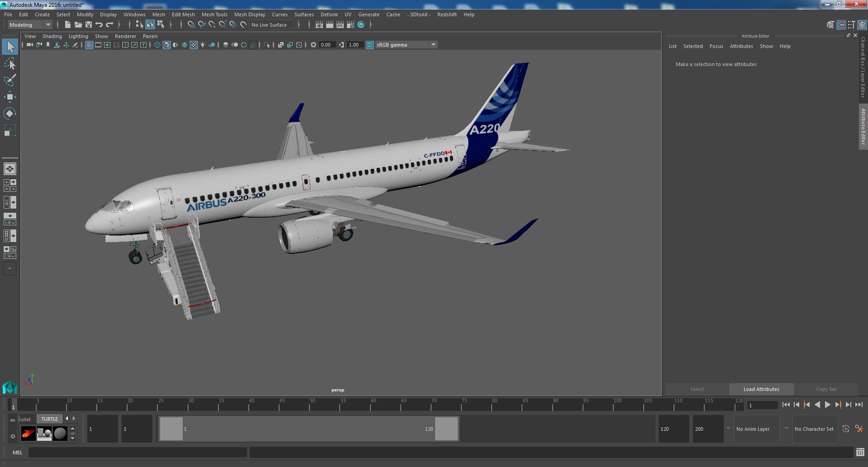Screen dimensions: 868x467
Task: Open a scene file
Action: pyautogui.click(x=78, y=25)
